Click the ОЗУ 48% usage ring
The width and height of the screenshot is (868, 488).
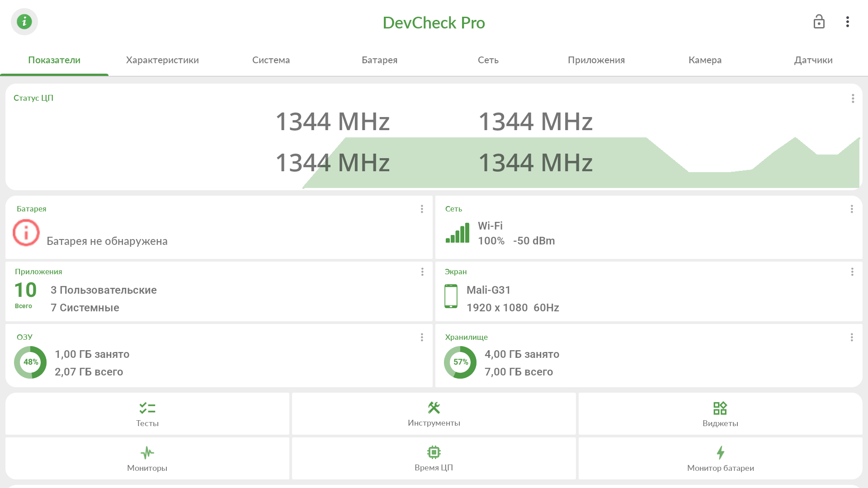tap(30, 362)
